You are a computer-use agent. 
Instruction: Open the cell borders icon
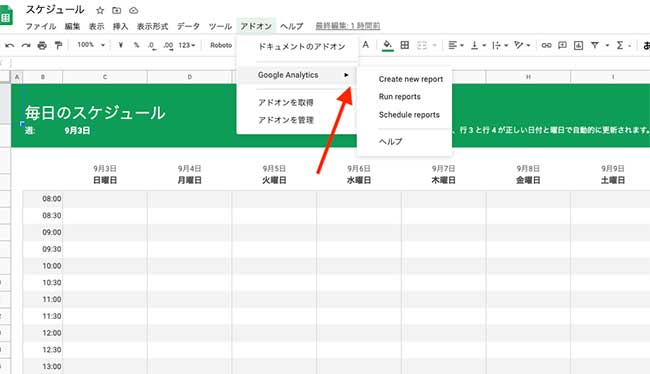405,45
